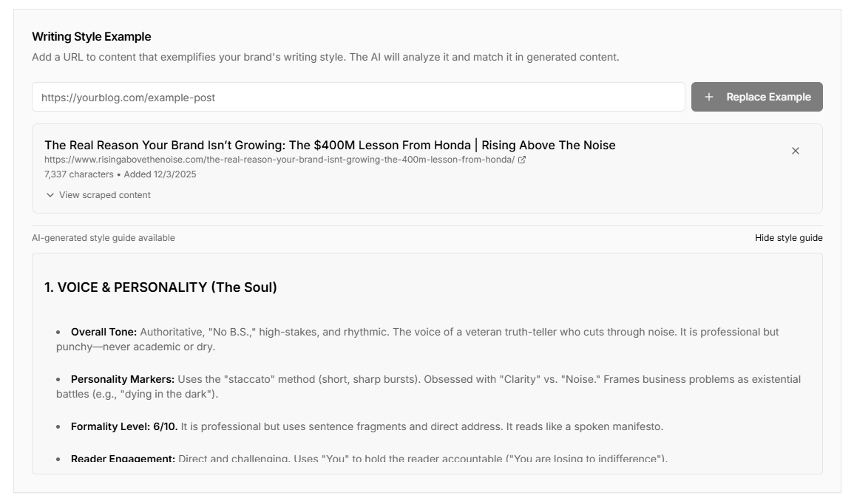
Task: Click the Overall Tone bullet label
Action: [x=104, y=332]
